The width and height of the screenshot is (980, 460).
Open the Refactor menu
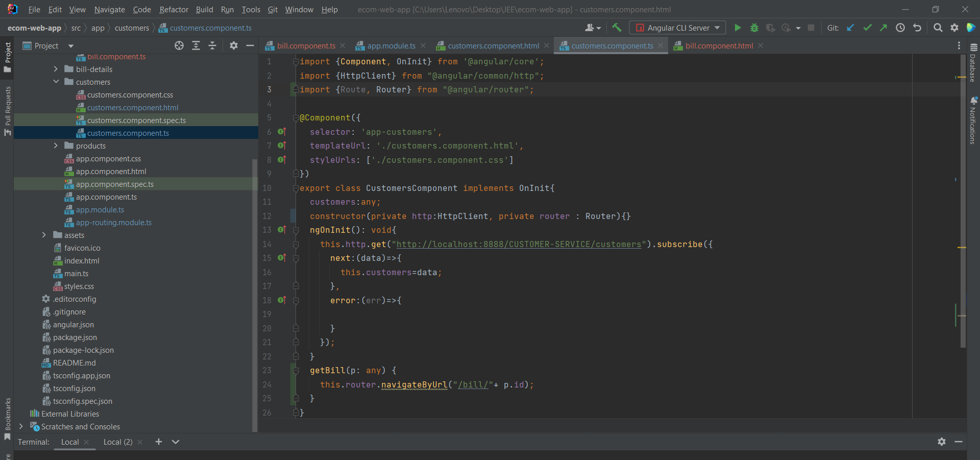pos(174,9)
